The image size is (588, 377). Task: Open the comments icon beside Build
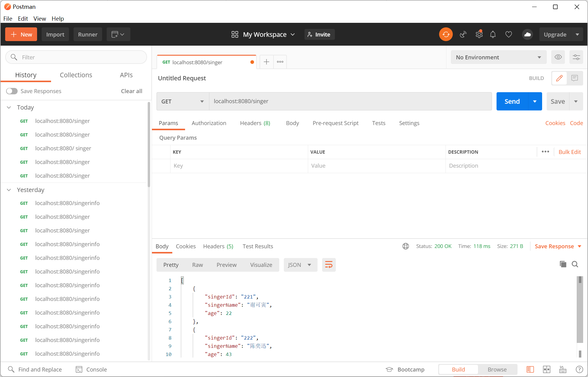[x=575, y=78]
